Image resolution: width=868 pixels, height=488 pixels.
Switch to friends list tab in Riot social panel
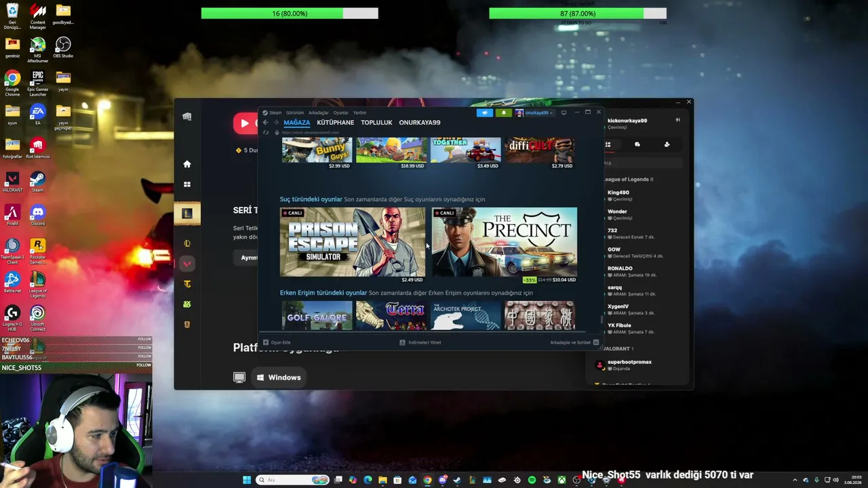[x=608, y=144]
